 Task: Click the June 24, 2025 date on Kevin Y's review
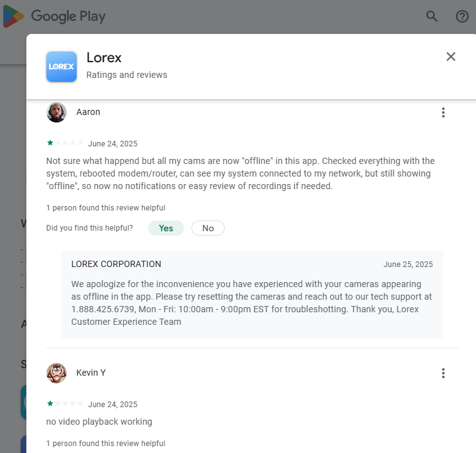click(x=112, y=405)
